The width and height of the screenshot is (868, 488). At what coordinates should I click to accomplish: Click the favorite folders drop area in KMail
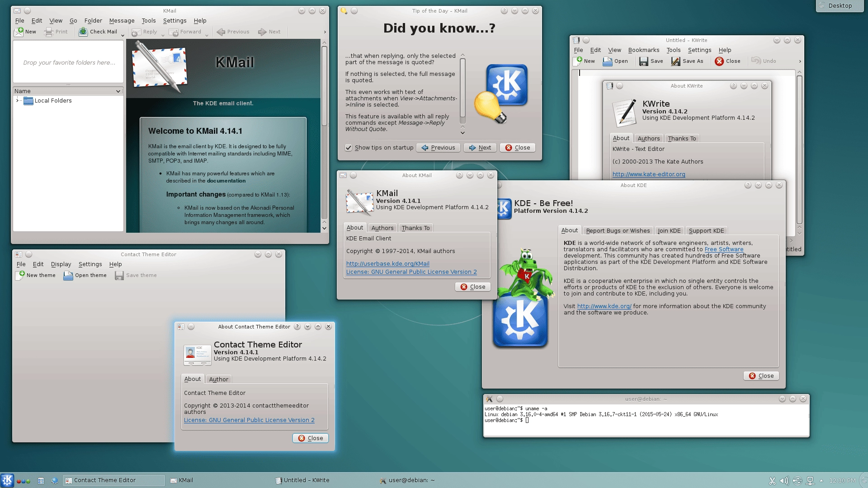68,62
